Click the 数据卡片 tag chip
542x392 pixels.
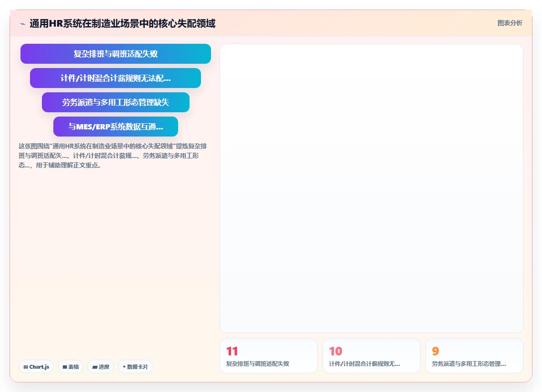135,367
